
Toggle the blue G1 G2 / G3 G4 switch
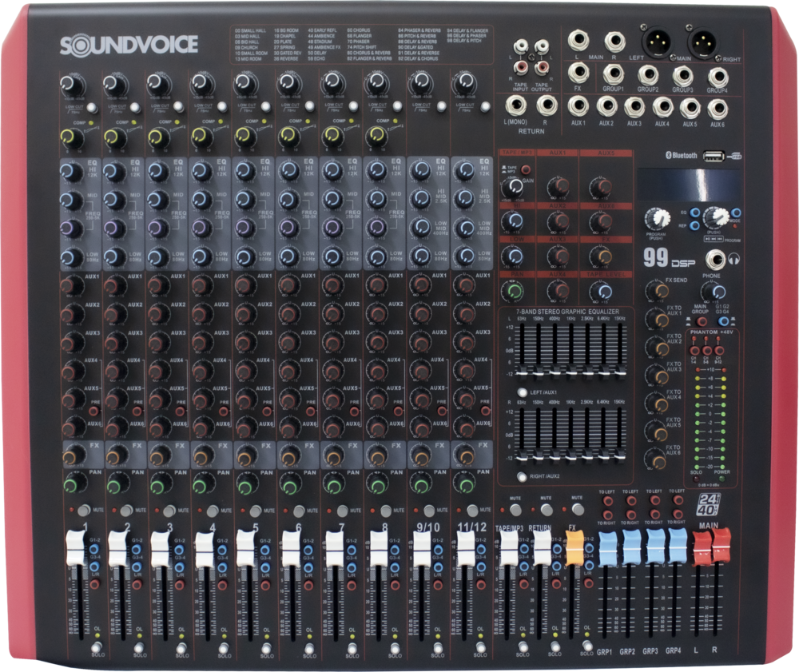tap(723, 321)
